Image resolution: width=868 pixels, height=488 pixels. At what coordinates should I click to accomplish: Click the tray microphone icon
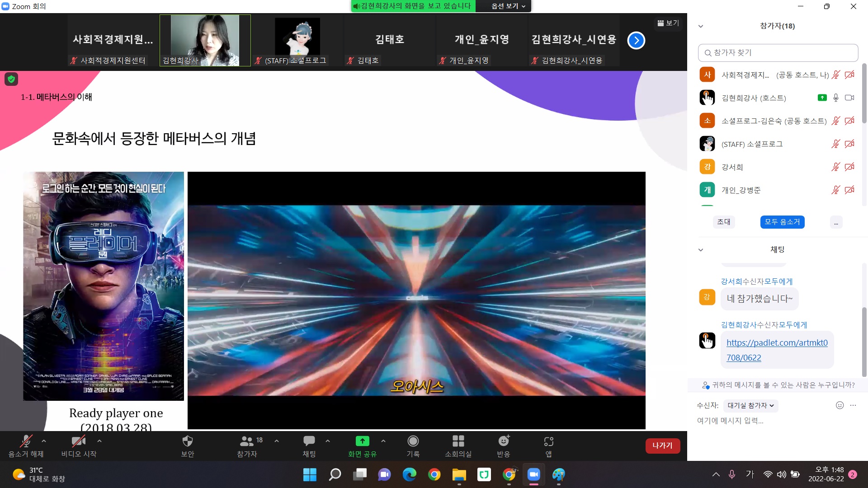tap(732, 474)
